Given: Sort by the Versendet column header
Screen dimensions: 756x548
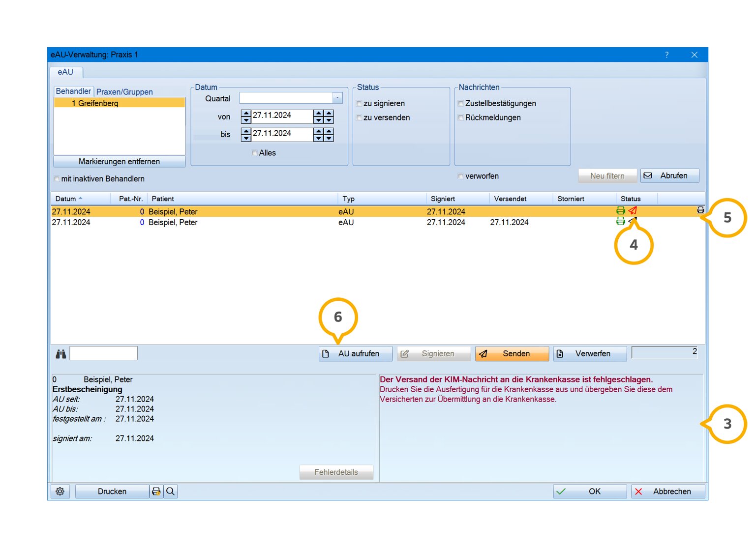Looking at the screenshot, I should [x=521, y=199].
